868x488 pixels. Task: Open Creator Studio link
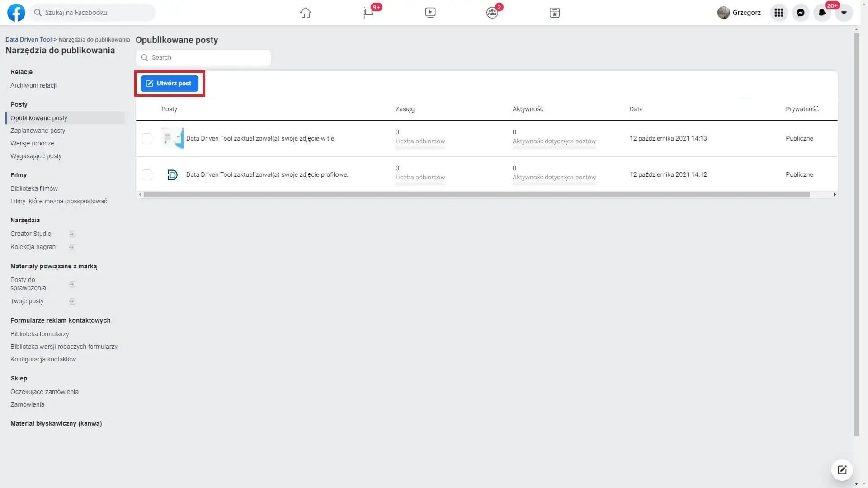(31, 234)
